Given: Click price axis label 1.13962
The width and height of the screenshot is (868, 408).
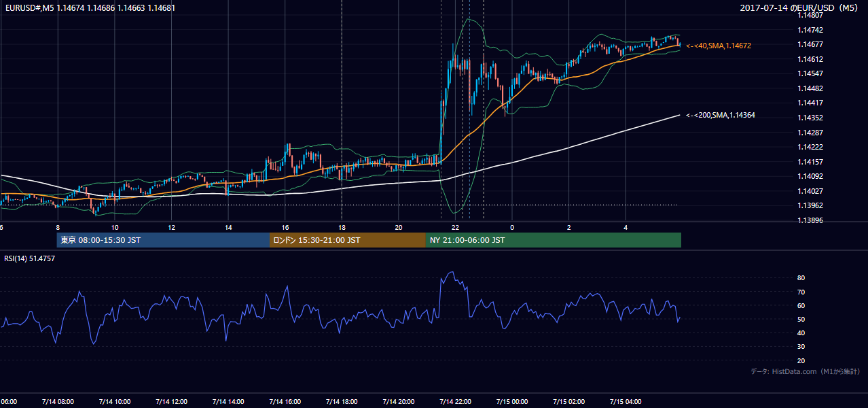Looking at the screenshot, I should 810,205.
